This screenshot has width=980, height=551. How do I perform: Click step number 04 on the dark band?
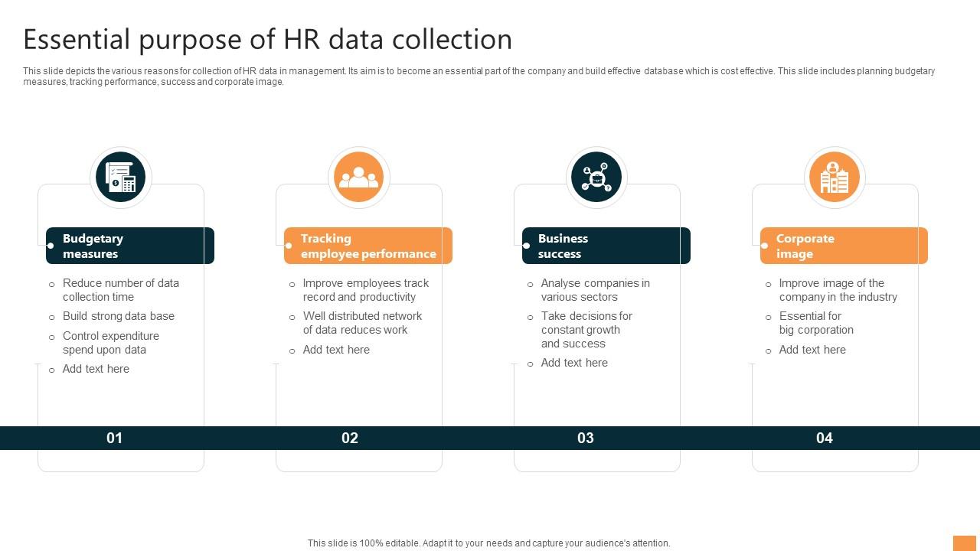click(825, 438)
